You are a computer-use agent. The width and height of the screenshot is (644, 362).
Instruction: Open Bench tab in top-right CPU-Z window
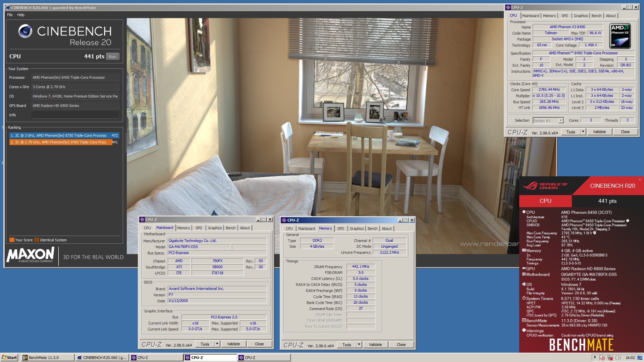(x=596, y=16)
